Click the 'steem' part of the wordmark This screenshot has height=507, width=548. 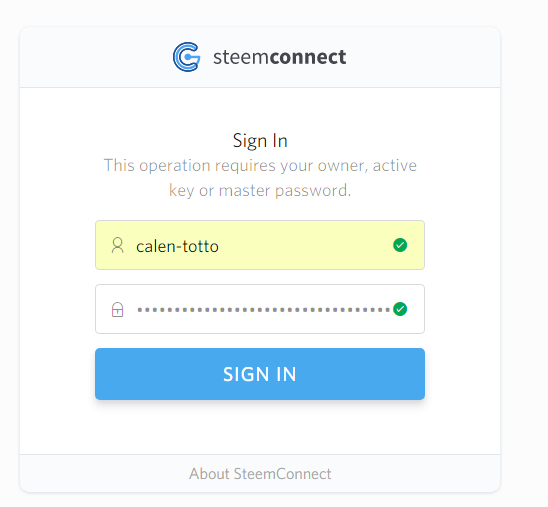tap(241, 57)
